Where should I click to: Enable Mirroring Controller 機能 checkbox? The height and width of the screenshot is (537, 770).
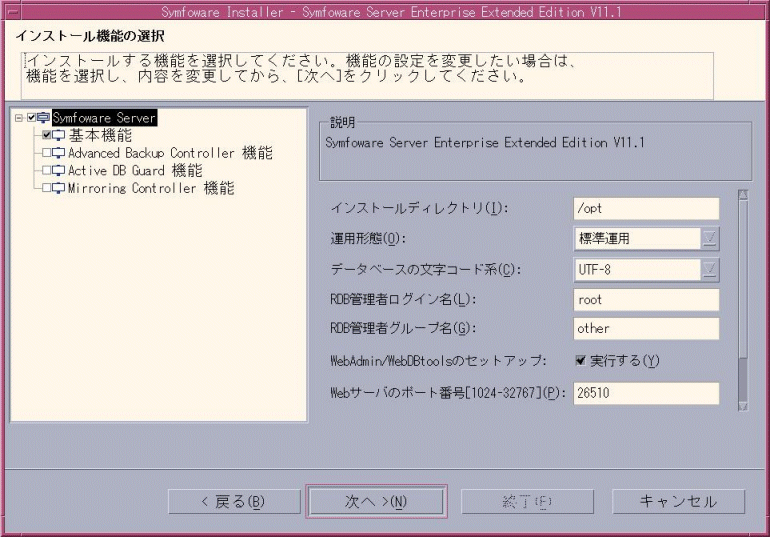click(x=47, y=188)
